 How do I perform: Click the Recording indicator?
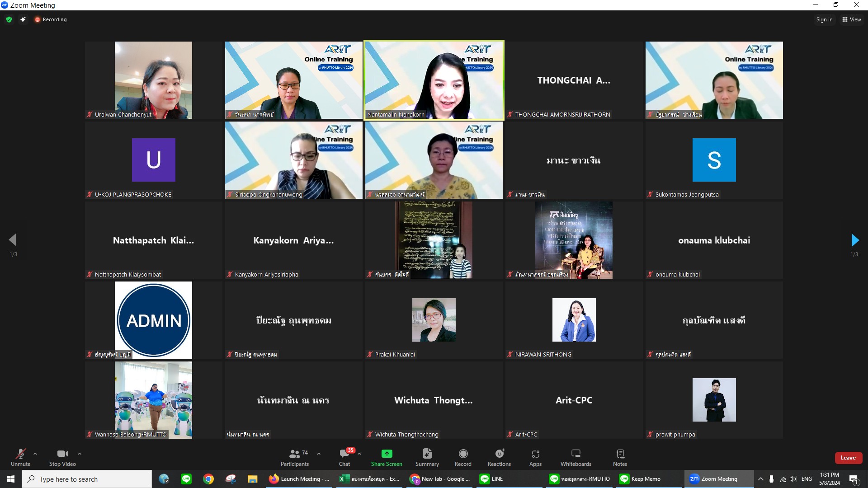51,19
